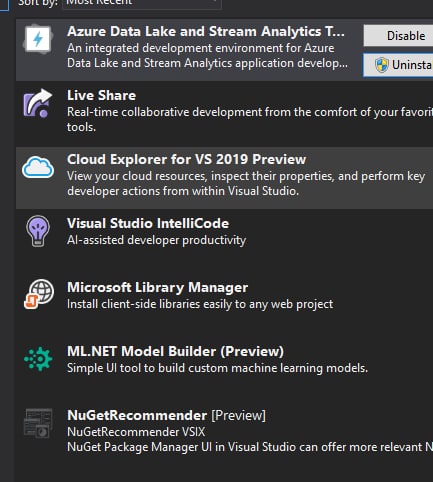Click the Live Share arrow icon
The width and height of the screenshot is (433, 482).
[x=38, y=103]
